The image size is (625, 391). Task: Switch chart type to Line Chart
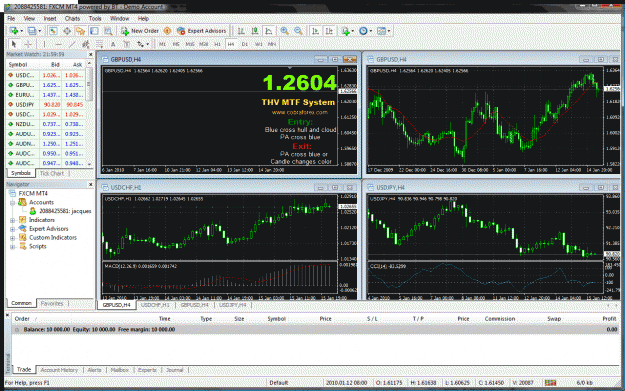(x=269, y=31)
